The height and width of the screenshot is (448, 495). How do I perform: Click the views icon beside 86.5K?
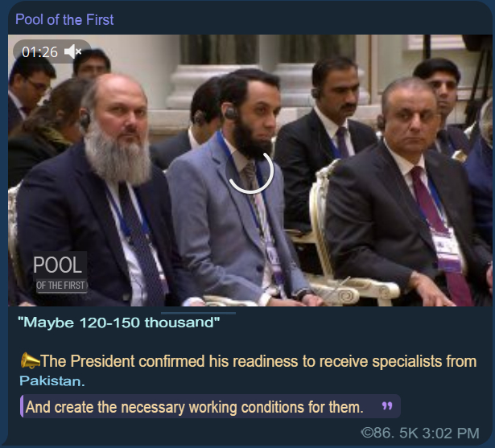click(367, 433)
